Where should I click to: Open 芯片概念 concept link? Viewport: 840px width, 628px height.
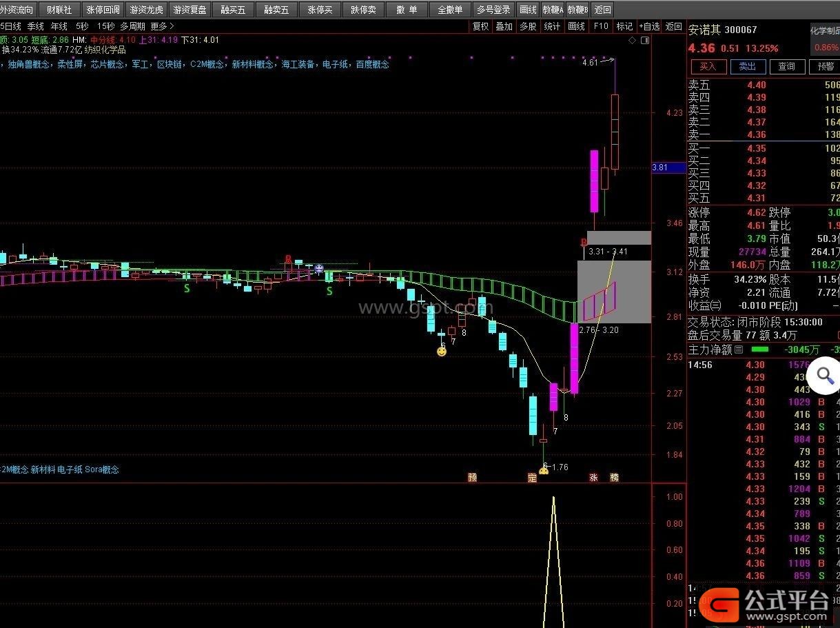tap(107, 64)
